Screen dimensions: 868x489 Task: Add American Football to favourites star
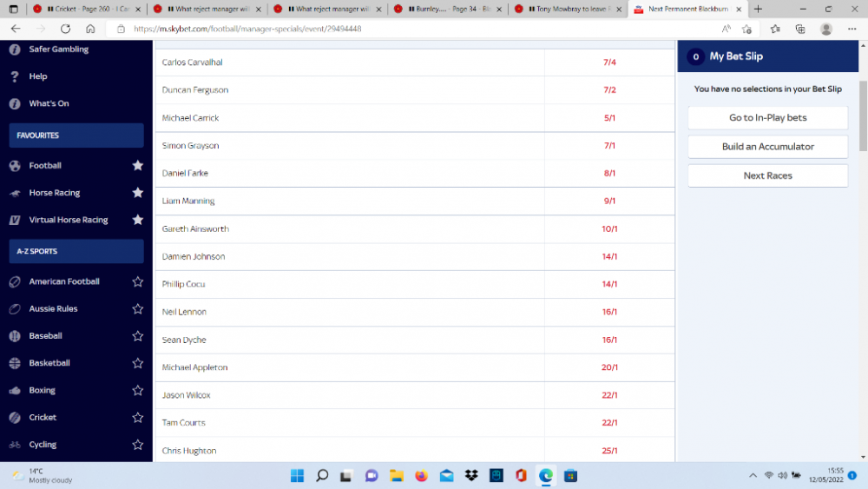[138, 281]
